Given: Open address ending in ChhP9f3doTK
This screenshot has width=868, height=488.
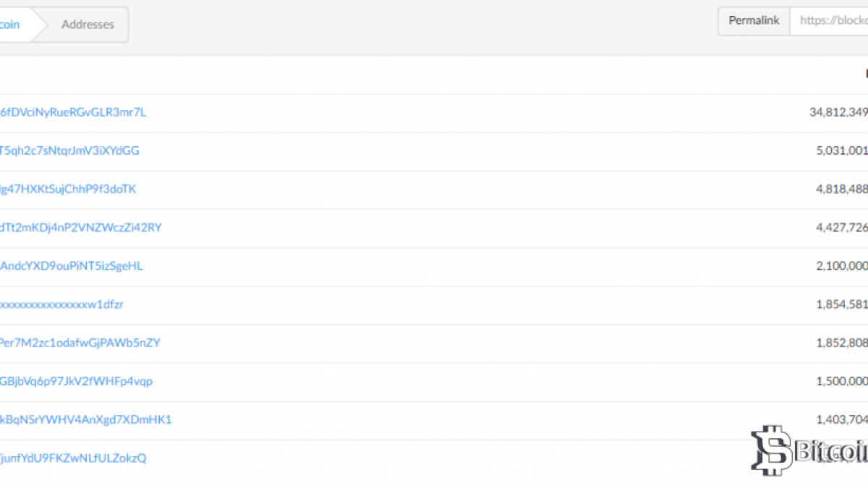Looking at the screenshot, I should click(68, 189).
